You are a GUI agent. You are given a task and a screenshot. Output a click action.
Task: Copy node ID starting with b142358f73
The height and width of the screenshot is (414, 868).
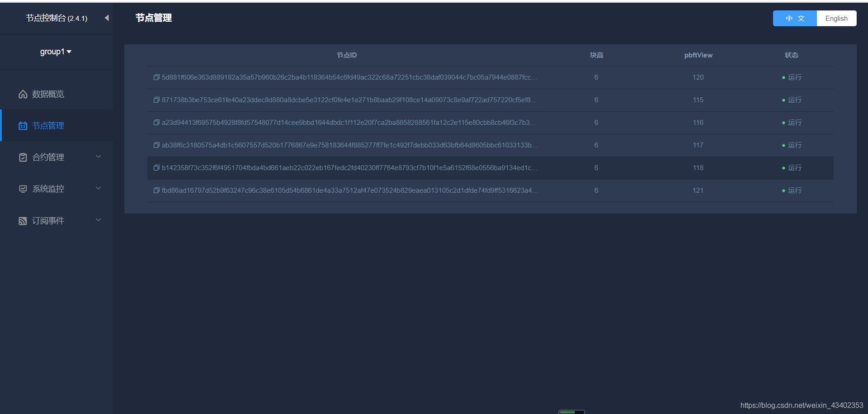coord(156,168)
